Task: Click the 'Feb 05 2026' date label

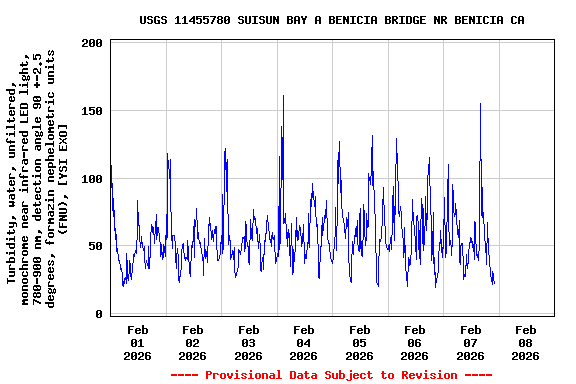Action: pyautogui.click(x=360, y=343)
